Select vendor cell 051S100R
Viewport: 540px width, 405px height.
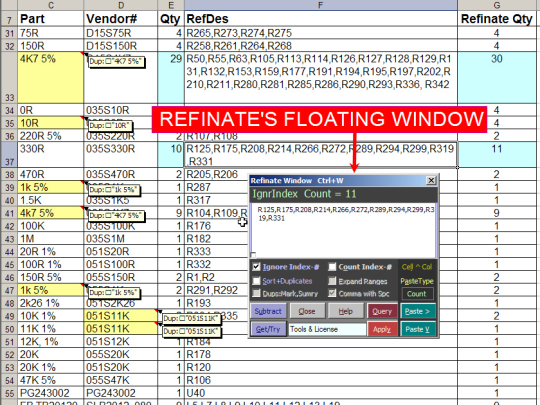[121, 264]
